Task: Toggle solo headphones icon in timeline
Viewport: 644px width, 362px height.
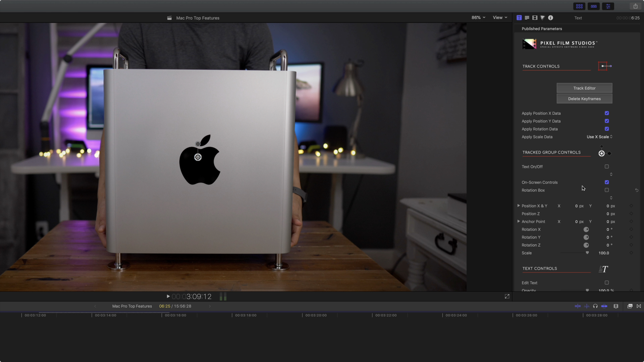Action: pos(595,306)
